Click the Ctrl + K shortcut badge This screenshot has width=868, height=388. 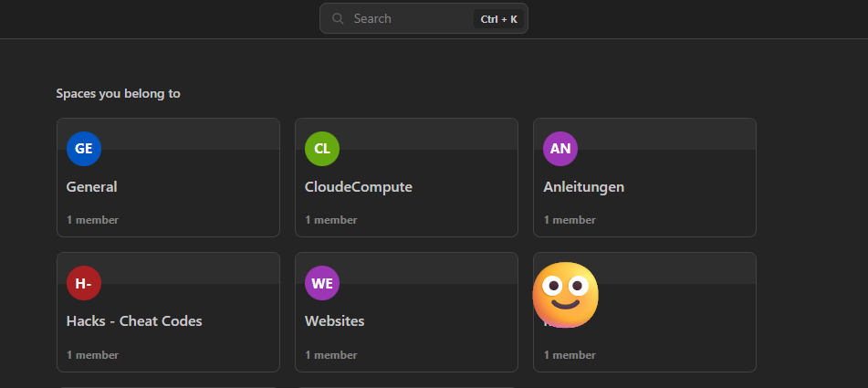pyautogui.click(x=498, y=18)
